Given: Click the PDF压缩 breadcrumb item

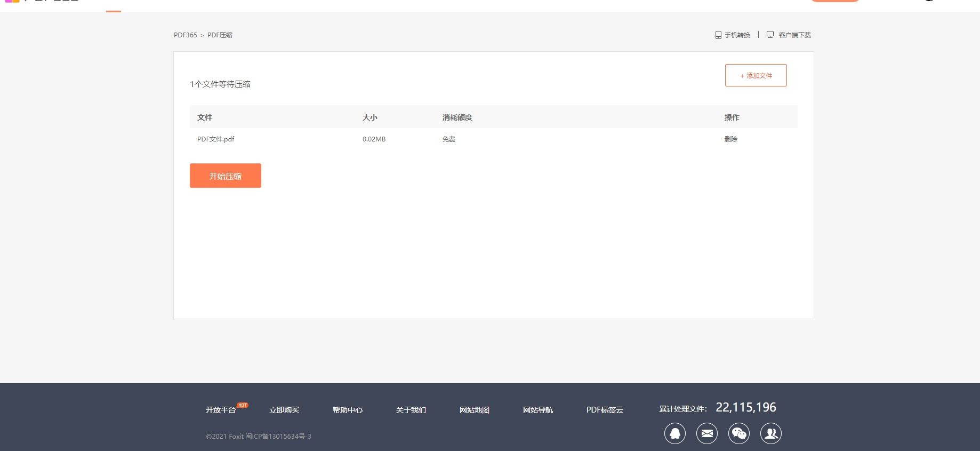Looking at the screenshot, I should 220,35.
